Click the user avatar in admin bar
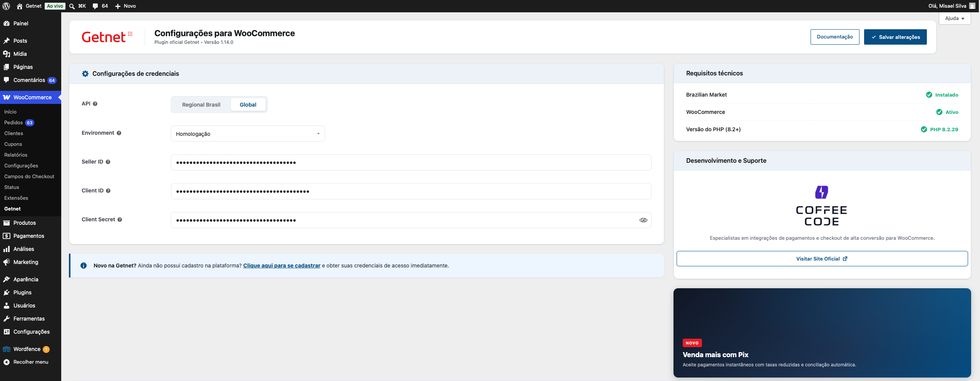The height and width of the screenshot is (381, 980). [972, 6]
